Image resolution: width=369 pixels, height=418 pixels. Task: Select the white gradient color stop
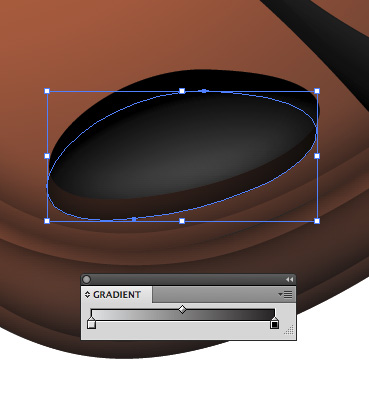91,323
